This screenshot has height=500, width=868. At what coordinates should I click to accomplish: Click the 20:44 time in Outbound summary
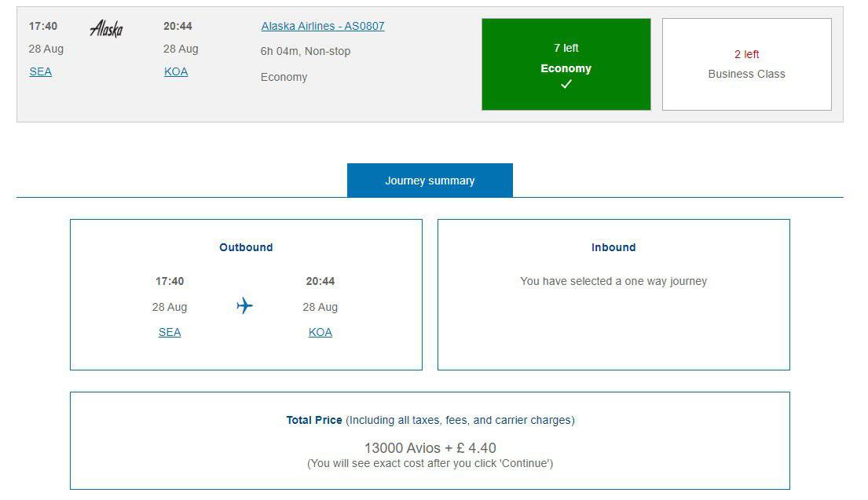click(x=320, y=281)
